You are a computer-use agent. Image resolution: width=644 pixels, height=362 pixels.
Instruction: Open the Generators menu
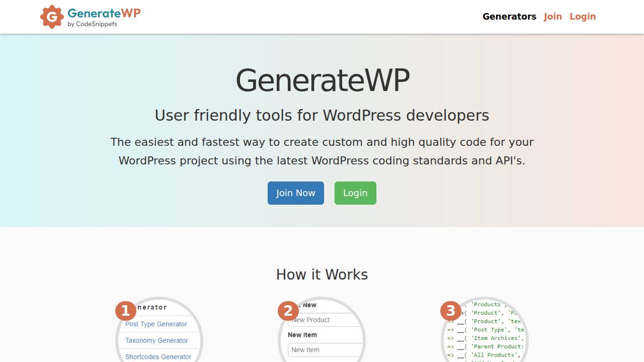click(x=509, y=16)
